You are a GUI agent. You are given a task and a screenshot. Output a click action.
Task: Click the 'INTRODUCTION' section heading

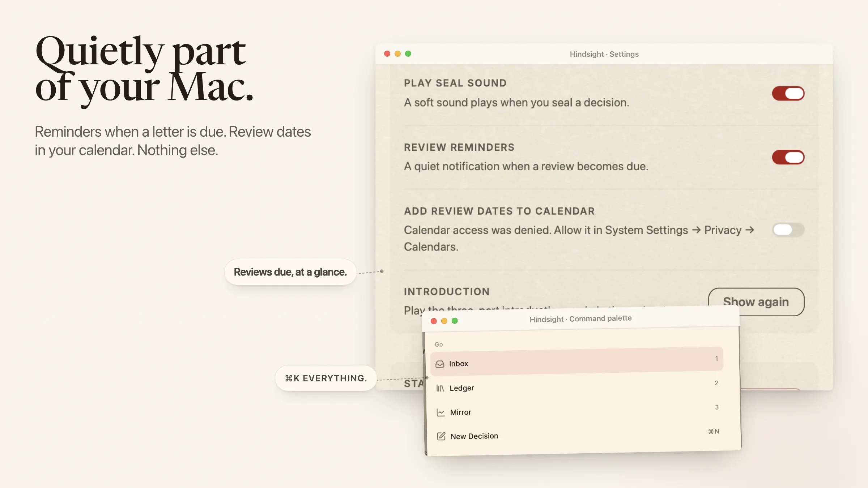click(x=447, y=291)
